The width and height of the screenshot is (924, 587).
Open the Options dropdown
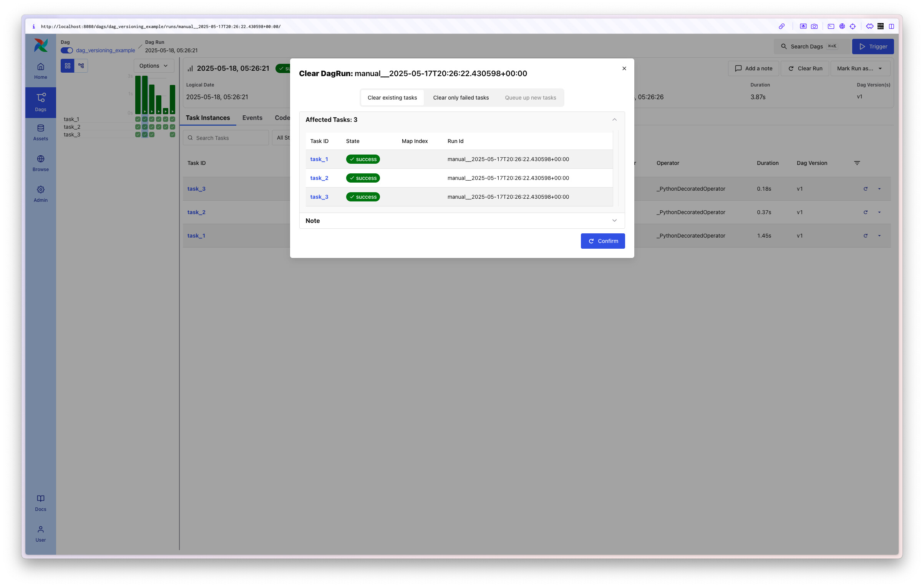[153, 66]
